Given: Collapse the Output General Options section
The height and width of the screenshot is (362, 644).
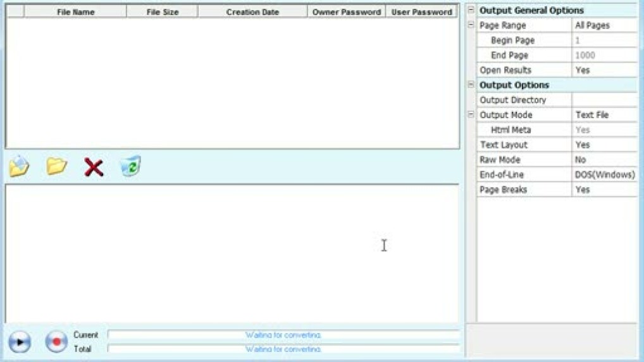Looking at the screenshot, I should (x=471, y=10).
